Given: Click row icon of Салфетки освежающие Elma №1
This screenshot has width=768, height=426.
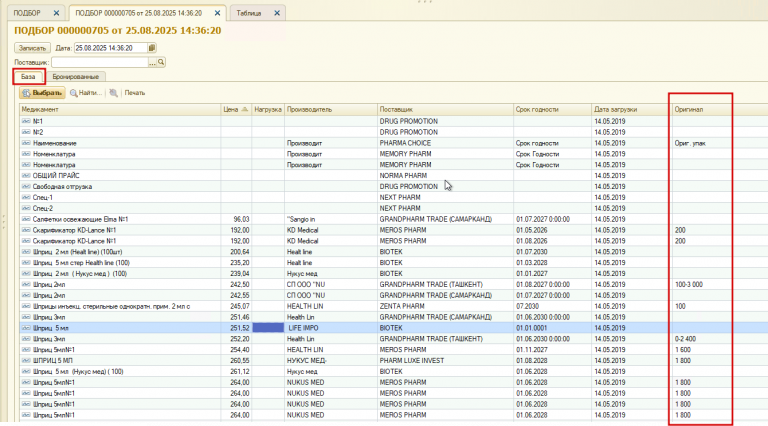Looking at the screenshot, I should point(26,219).
